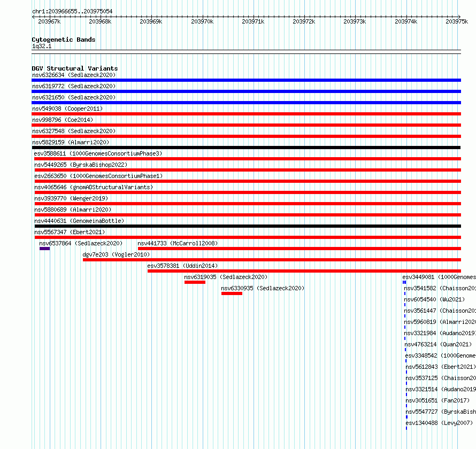Screen dimensions: 476x449
Task: Click the chr1:203966655..203975054 coordinate label
Action: (72, 11)
